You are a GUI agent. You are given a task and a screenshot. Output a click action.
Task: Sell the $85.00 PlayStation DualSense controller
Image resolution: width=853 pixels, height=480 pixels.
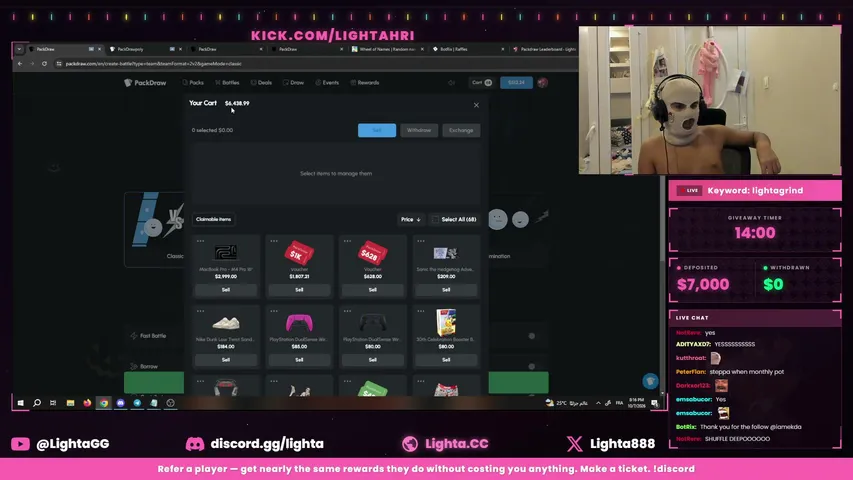coord(299,360)
